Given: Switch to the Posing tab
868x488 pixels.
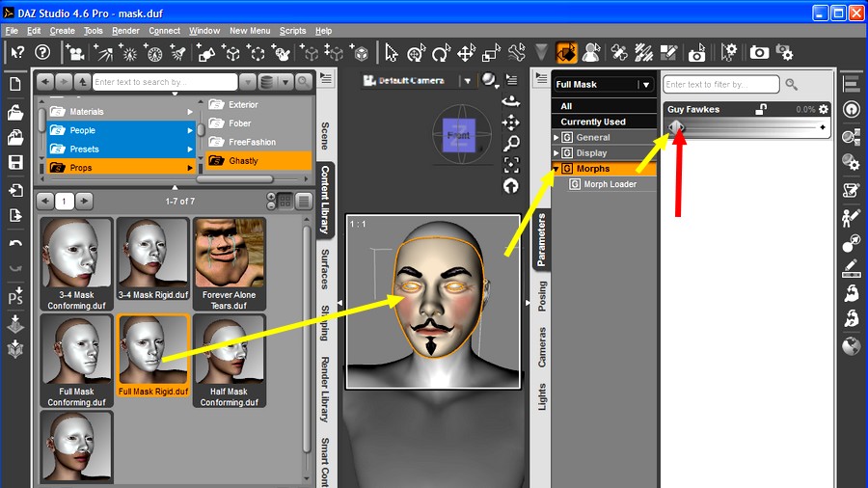Looking at the screenshot, I should (542, 297).
